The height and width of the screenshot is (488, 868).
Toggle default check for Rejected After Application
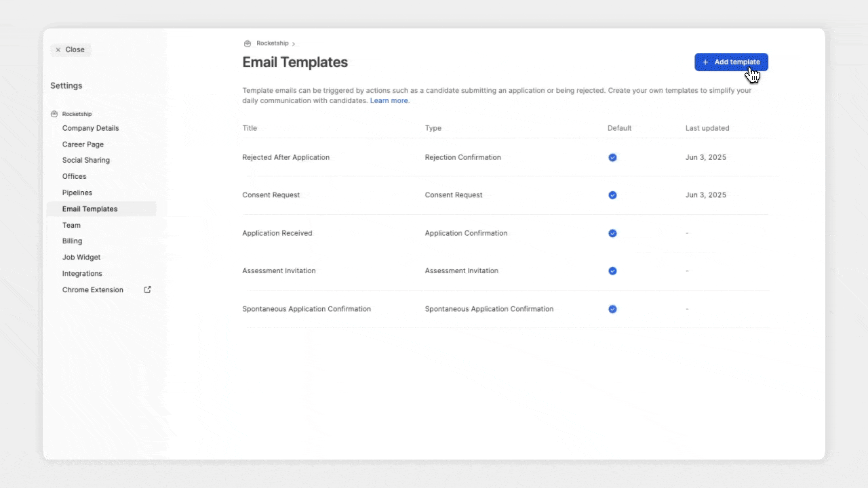pyautogui.click(x=612, y=157)
